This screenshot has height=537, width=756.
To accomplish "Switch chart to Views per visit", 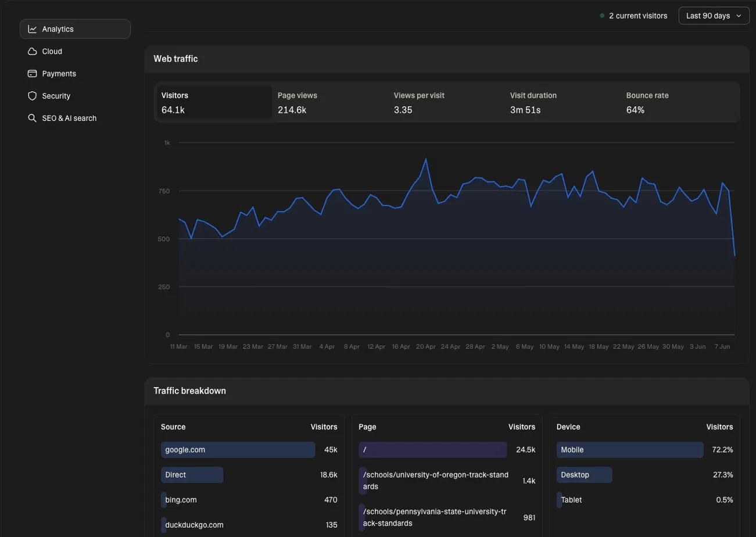I will pyautogui.click(x=446, y=102).
